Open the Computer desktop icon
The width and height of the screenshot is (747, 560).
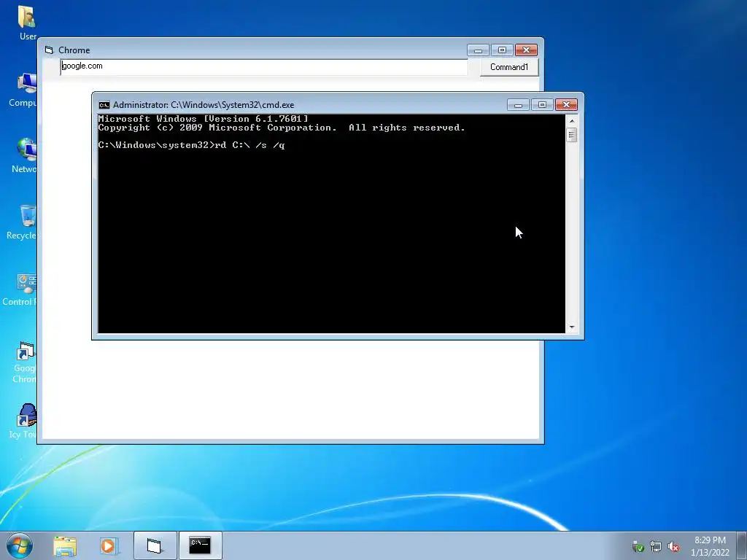[24, 90]
